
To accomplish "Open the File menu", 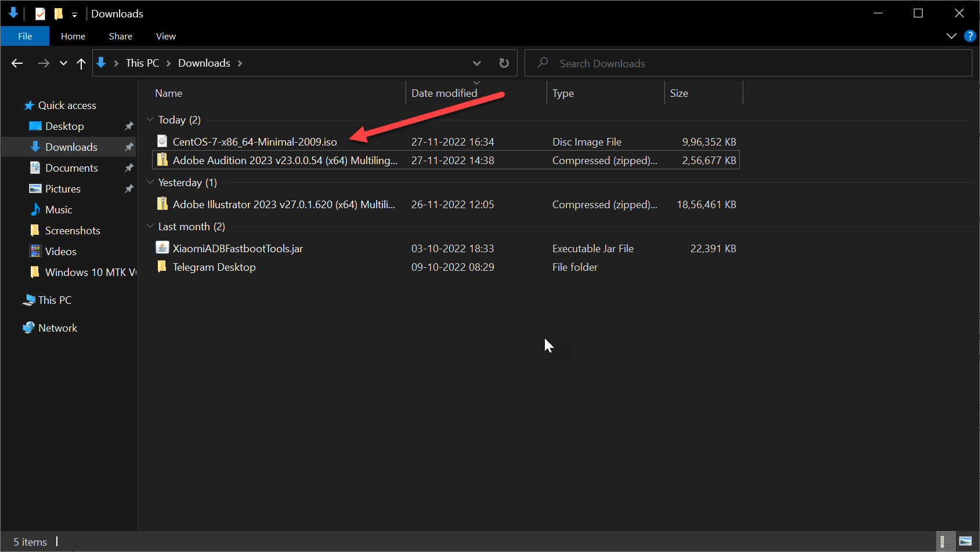I will tap(25, 36).
